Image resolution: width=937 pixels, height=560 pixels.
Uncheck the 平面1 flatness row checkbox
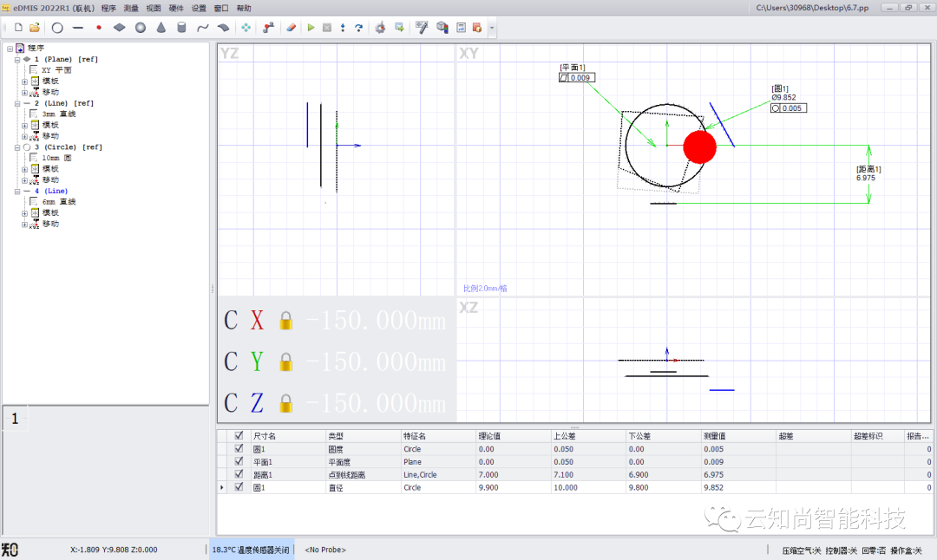(239, 462)
